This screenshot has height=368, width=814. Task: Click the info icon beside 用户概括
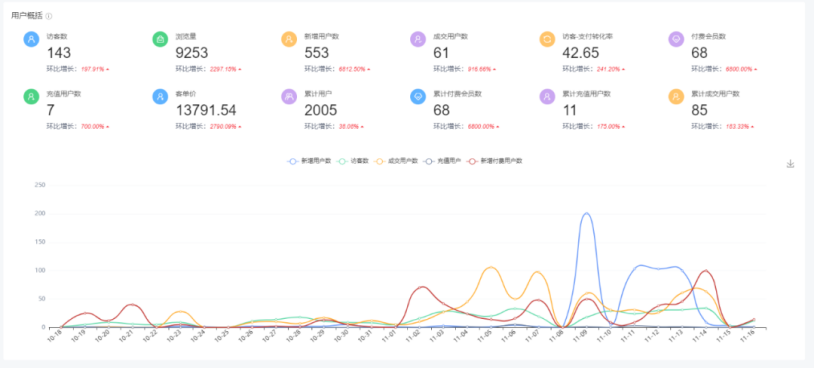point(49,16)
